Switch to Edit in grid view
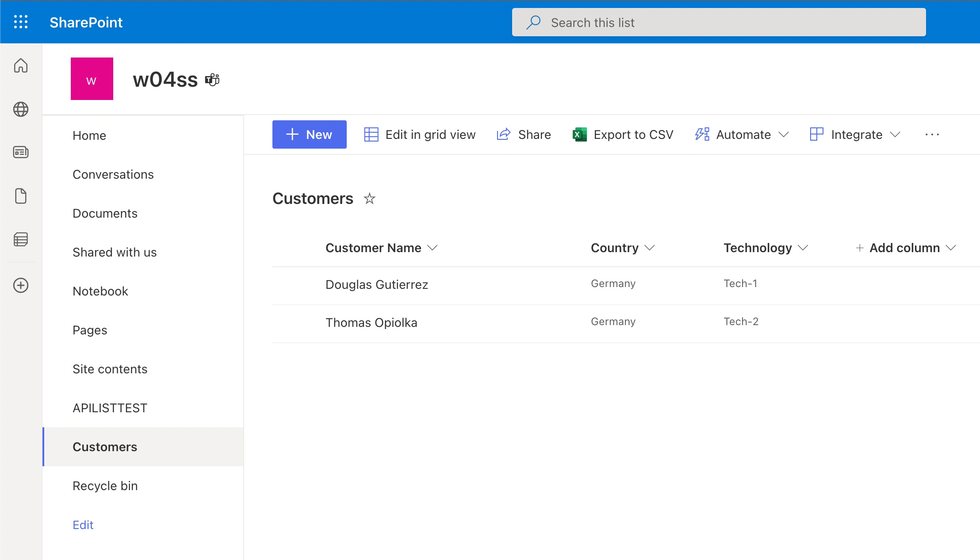The height and width of the screenshot is (560, 980). tap(420, 134)
